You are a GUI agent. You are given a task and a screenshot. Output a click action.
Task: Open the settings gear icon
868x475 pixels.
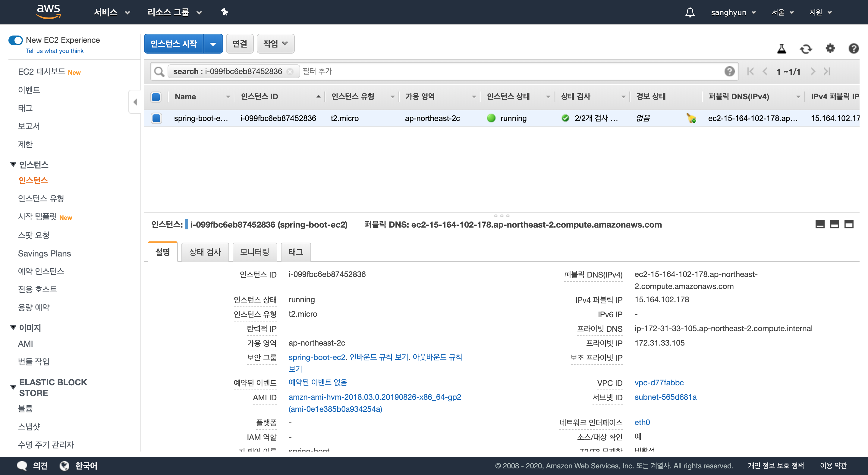tap(830, 48)
